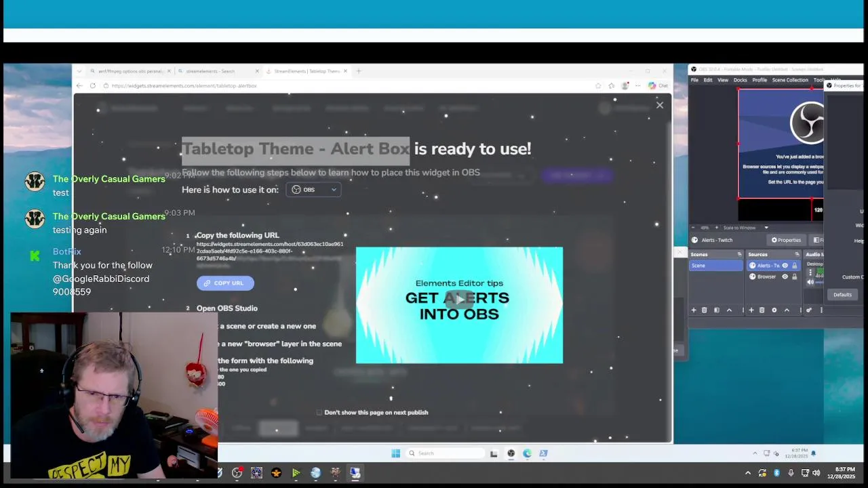
Task: Reload the StreamElements page
Action: point(93,85)
